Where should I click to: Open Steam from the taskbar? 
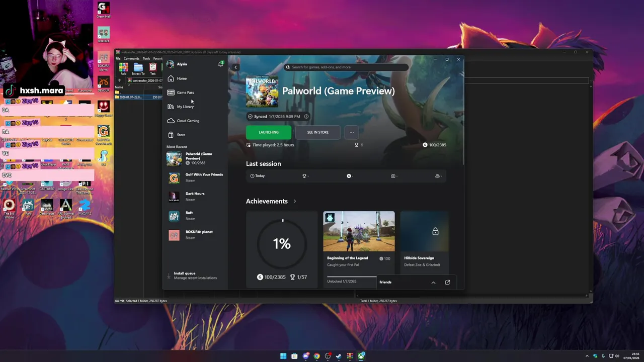pyautogui.click(x=339, y=356)
